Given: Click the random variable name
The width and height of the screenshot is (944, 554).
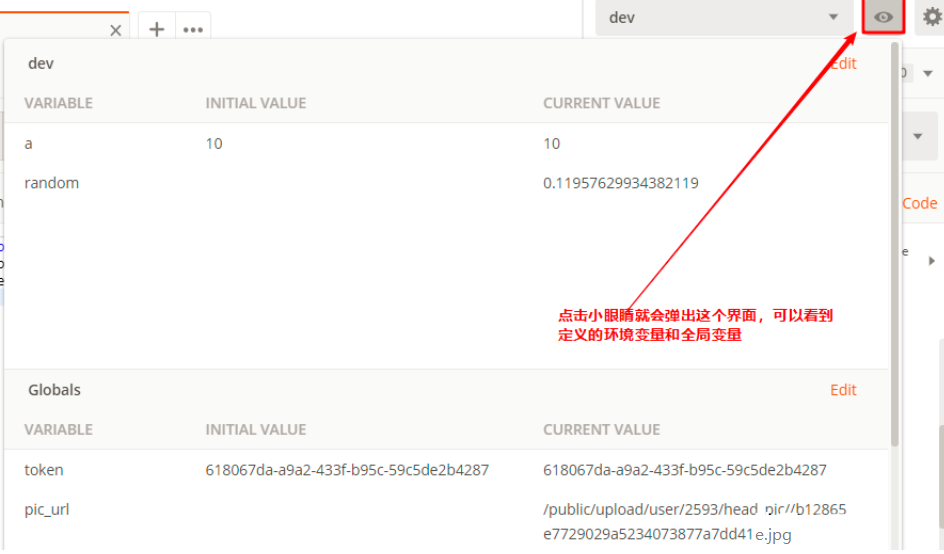Looking at the screenshot, I should click(x=51, y=183).
